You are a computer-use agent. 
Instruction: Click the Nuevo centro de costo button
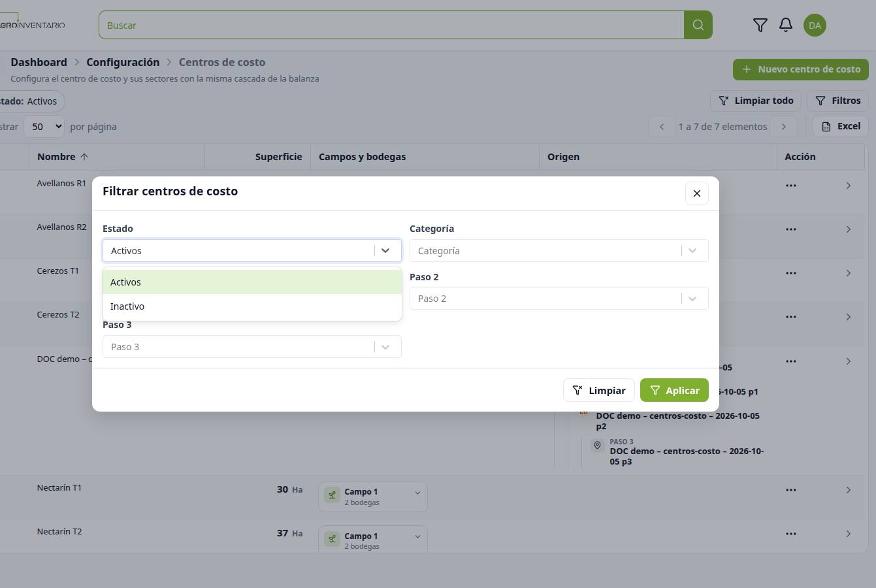(x=801, y=69)
